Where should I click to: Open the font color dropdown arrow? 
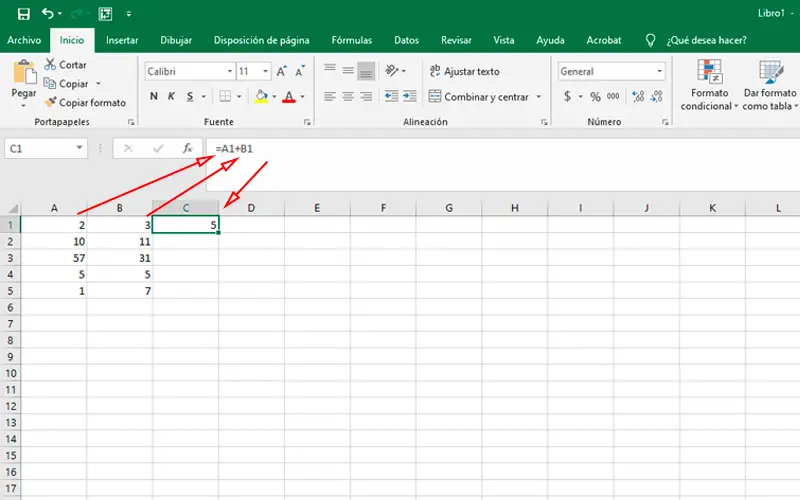[303, 96]
